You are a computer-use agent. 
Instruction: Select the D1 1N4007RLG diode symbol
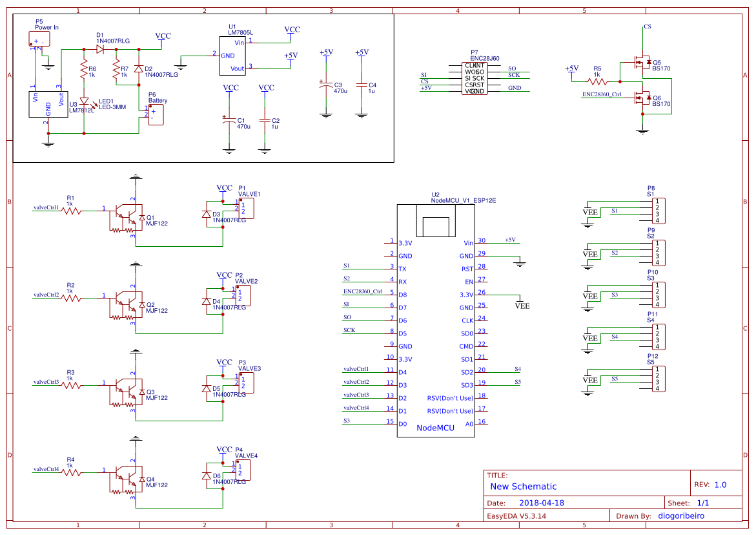[101, 49]
